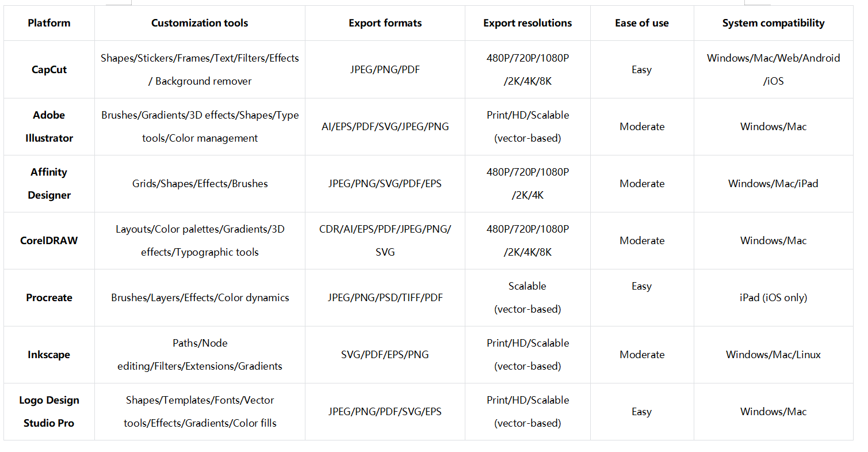Click the Platform column header

pos(49,23)
